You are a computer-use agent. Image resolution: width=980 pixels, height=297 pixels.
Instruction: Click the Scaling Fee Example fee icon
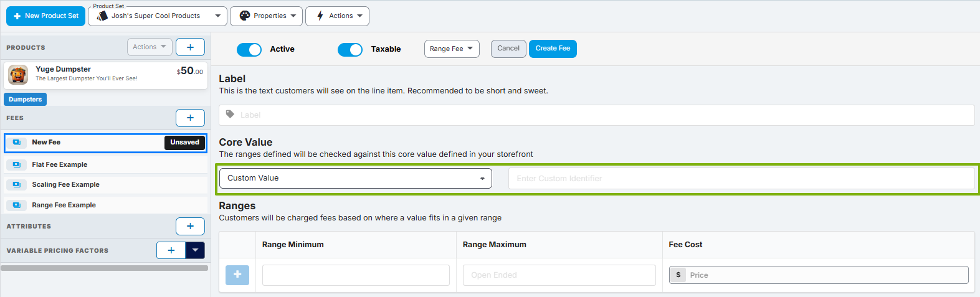pyautogui.click(x=17, y=185)
